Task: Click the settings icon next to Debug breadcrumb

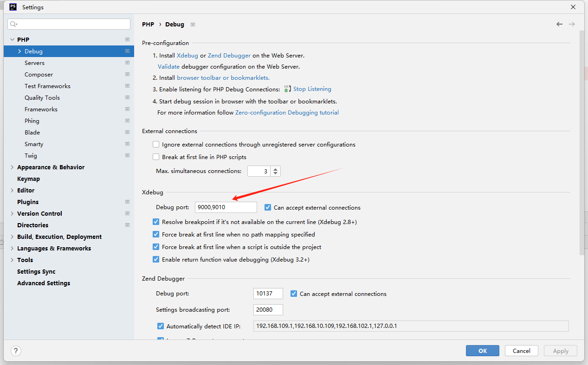Action: click(193, 25)
